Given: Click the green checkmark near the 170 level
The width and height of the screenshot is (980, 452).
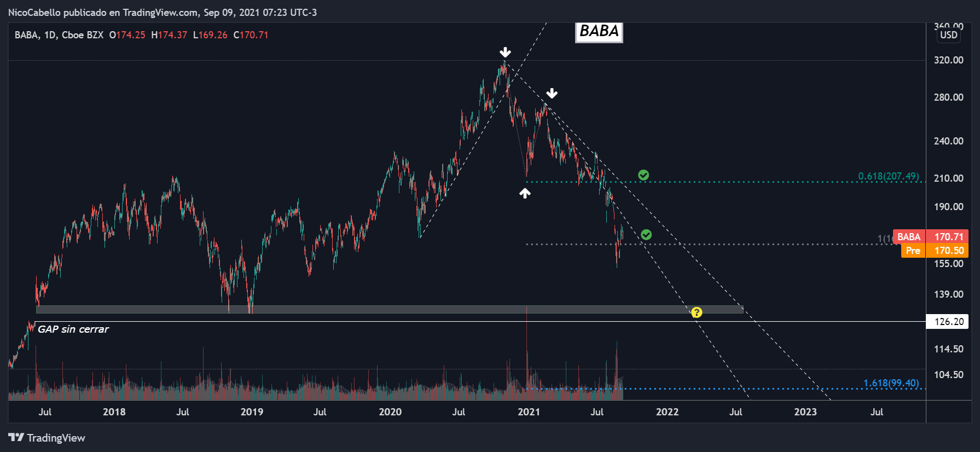Looking at the screenshot, I should coord(646,235).
